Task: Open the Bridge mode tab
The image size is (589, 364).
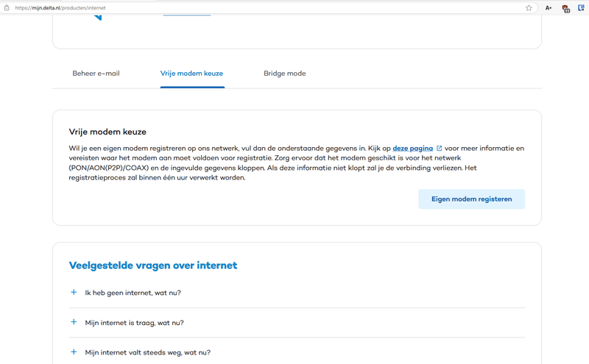Action: click(284, 74)
